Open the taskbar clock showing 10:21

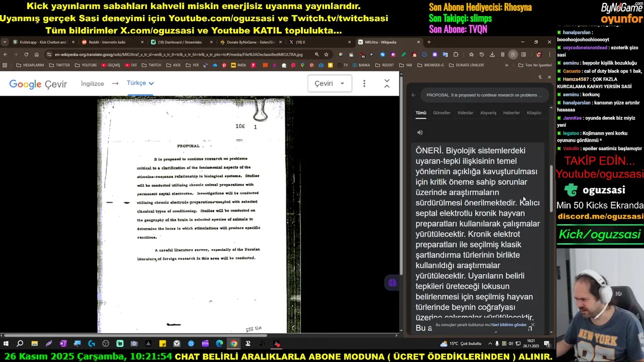point(531,343)
